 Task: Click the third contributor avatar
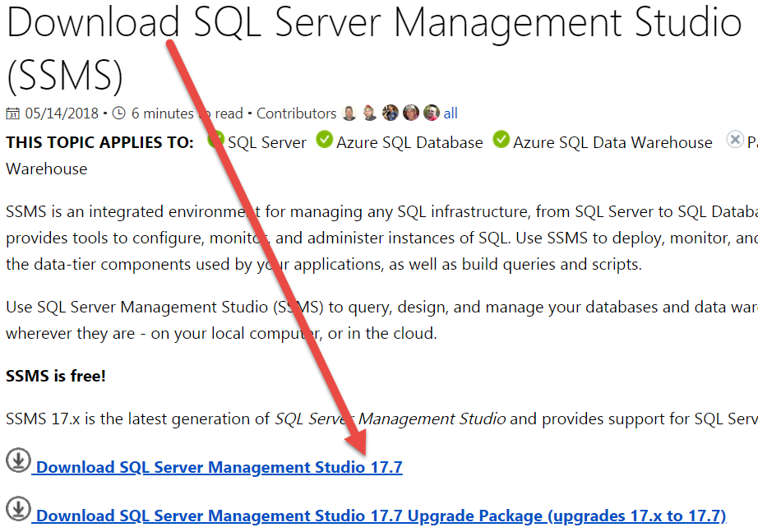pos(391,113)
